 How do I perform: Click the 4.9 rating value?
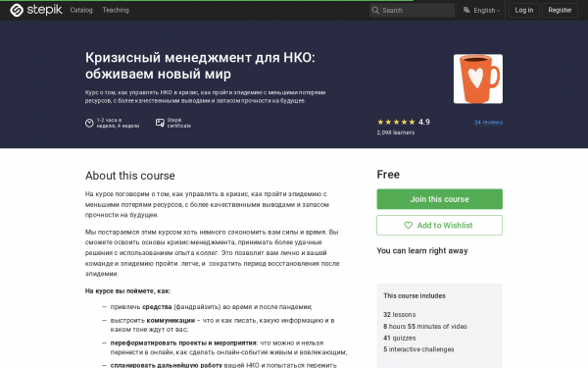[424, 122]
